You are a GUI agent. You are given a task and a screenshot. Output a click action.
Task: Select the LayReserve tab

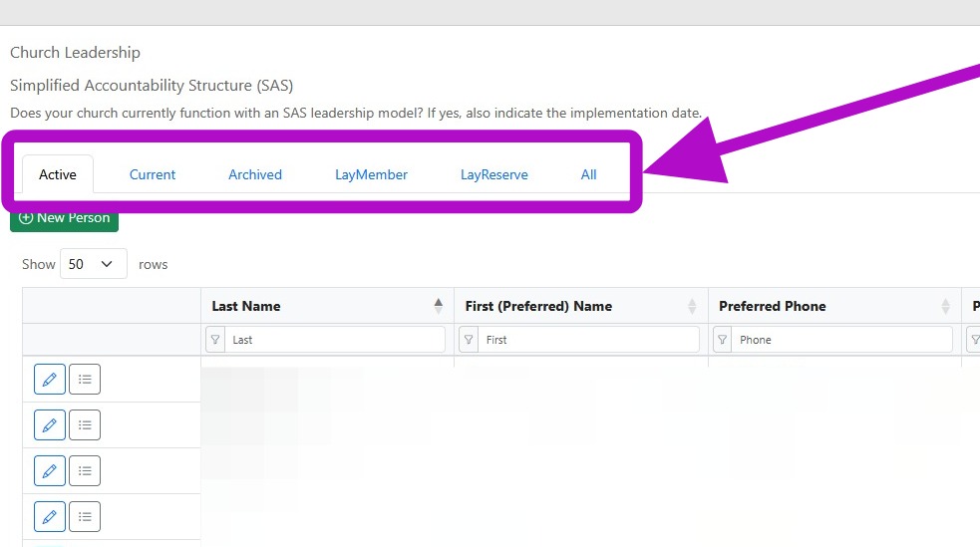coord(494,174)
